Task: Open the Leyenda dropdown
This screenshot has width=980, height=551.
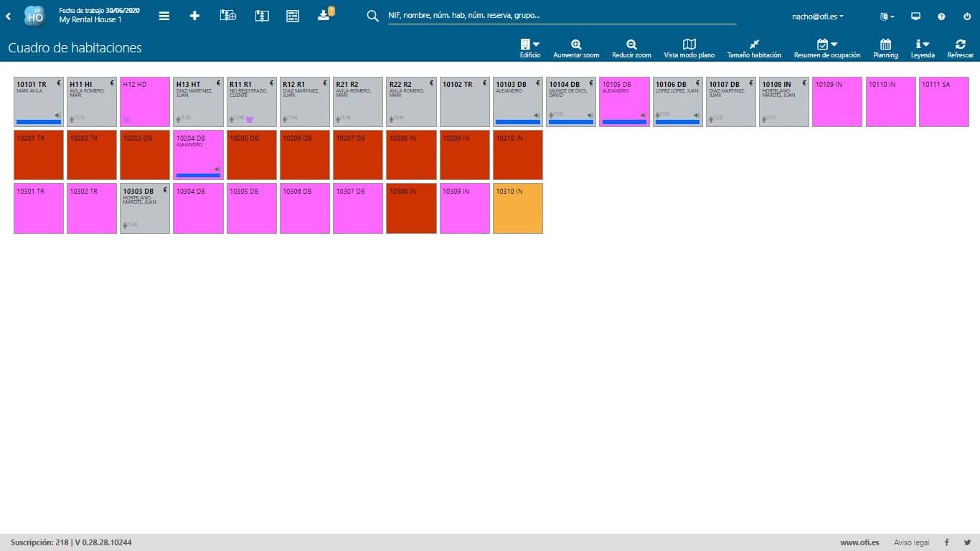Action: click(923, 44)
